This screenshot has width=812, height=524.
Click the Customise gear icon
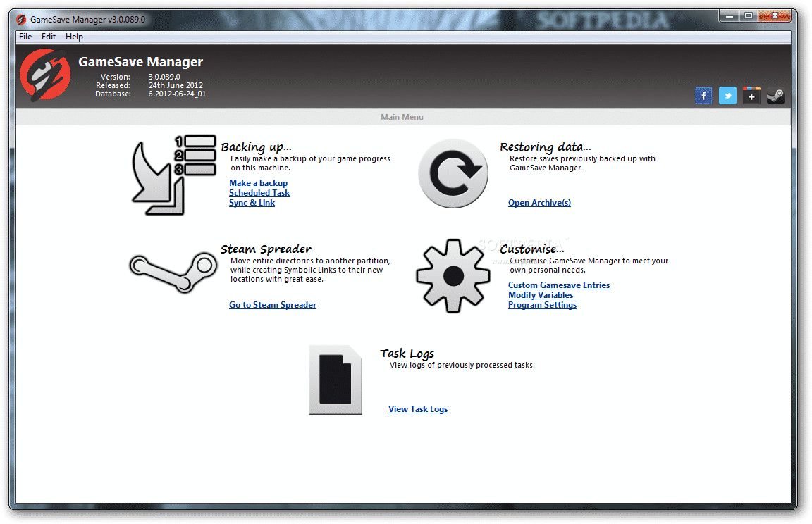click(x=453, y=275)
